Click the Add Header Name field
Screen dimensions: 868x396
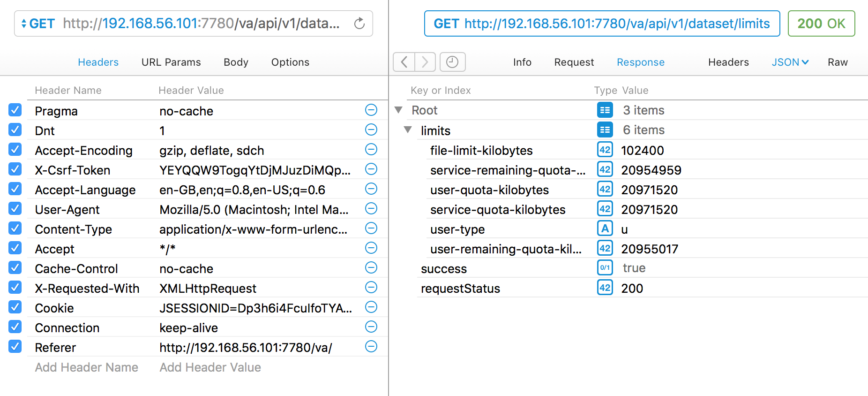pos(87,367)
